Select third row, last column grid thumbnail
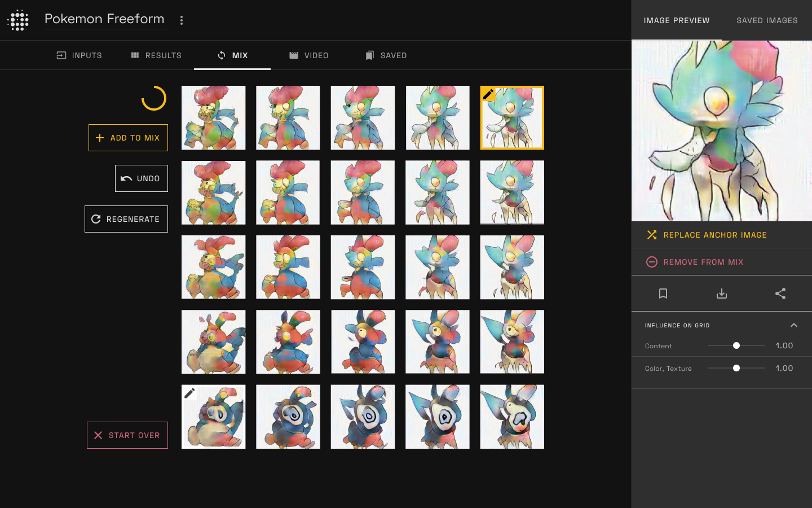812x508 pixels. pyautogui.click(x=512, y=268)
